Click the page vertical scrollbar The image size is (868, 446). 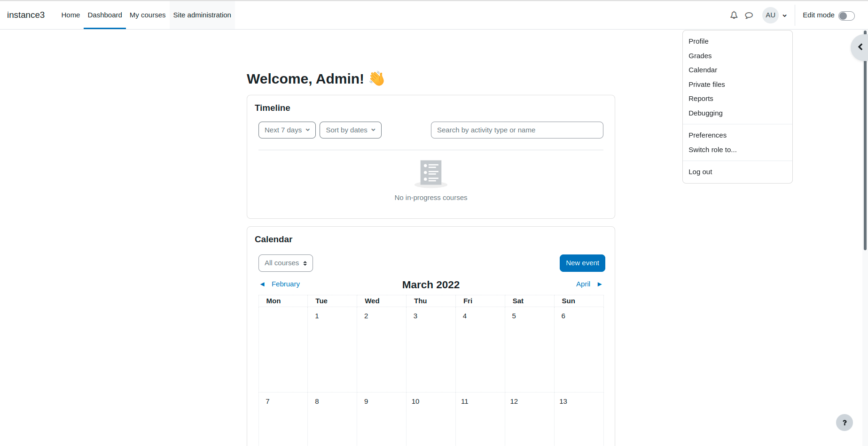pyautogui.click(x=865, y=141)
